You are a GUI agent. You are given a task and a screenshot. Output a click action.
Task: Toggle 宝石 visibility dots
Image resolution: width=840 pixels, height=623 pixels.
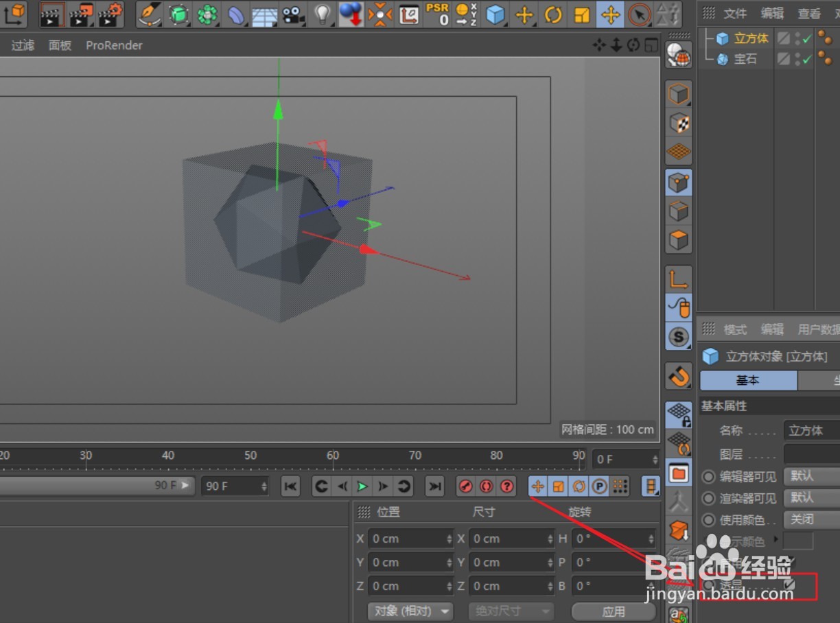[x=797, y=59]
